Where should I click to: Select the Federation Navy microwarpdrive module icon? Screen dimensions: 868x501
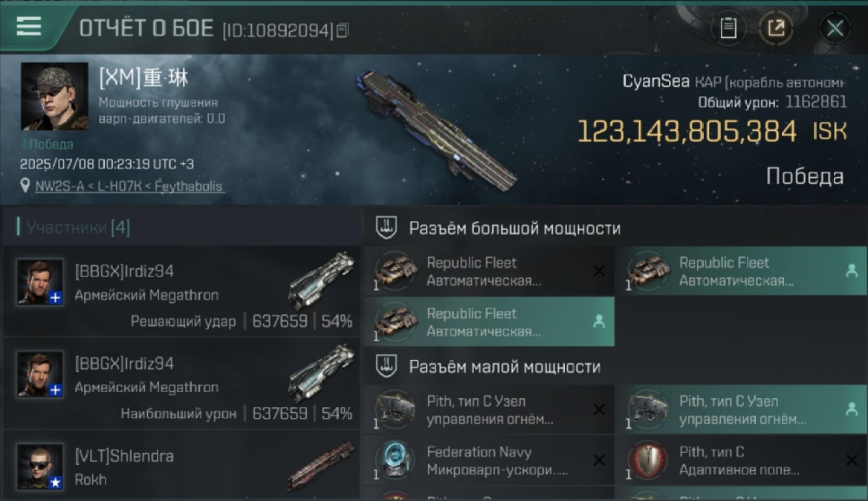(394, 461)
